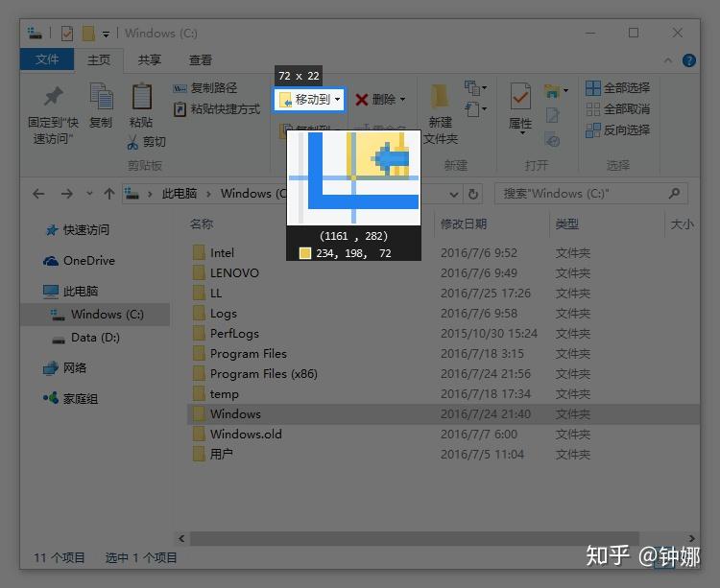Click the 剪切 scissors cut icon
The image size is (720, 588).
pyautogui.click(x=132, y=142)
